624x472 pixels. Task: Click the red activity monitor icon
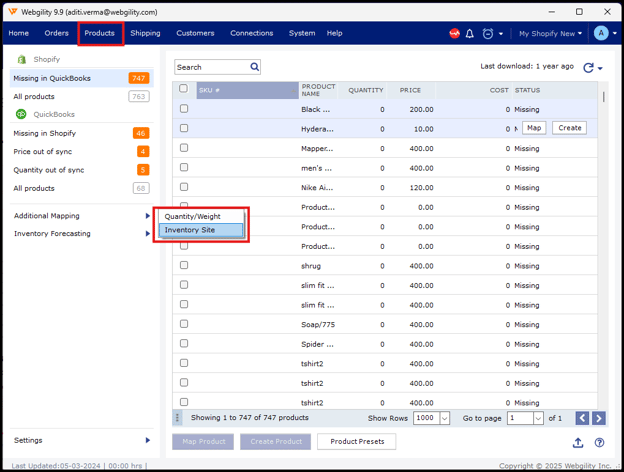(x=455, y=33)
